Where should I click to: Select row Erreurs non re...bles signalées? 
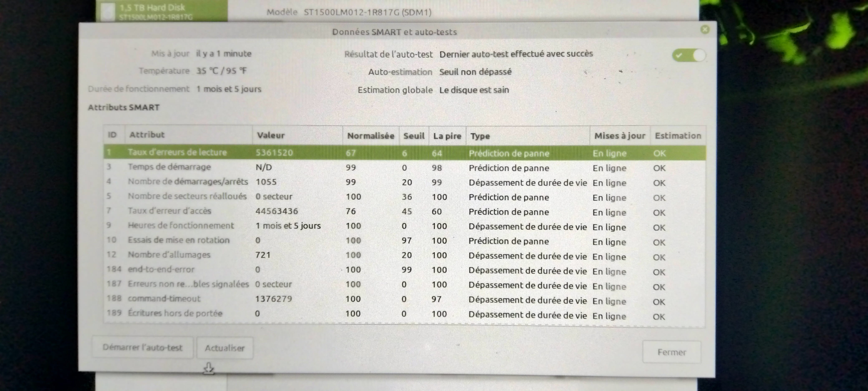pos(404,285)
